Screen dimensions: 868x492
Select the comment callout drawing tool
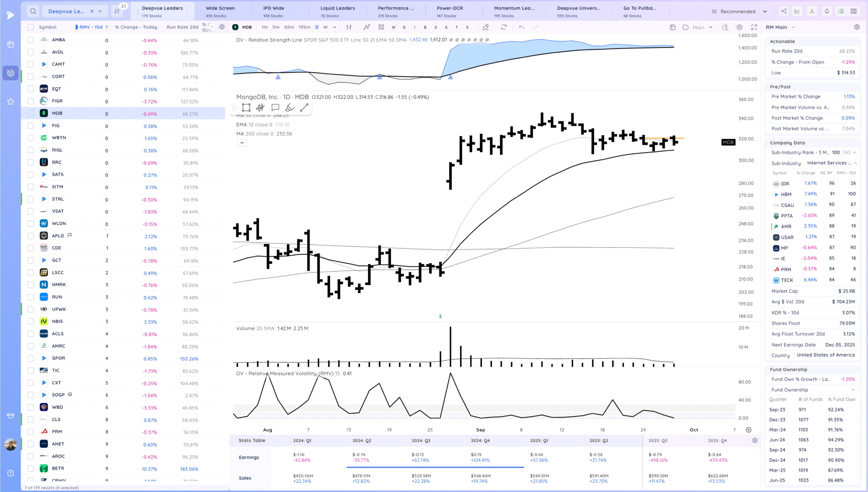(275, 108)
